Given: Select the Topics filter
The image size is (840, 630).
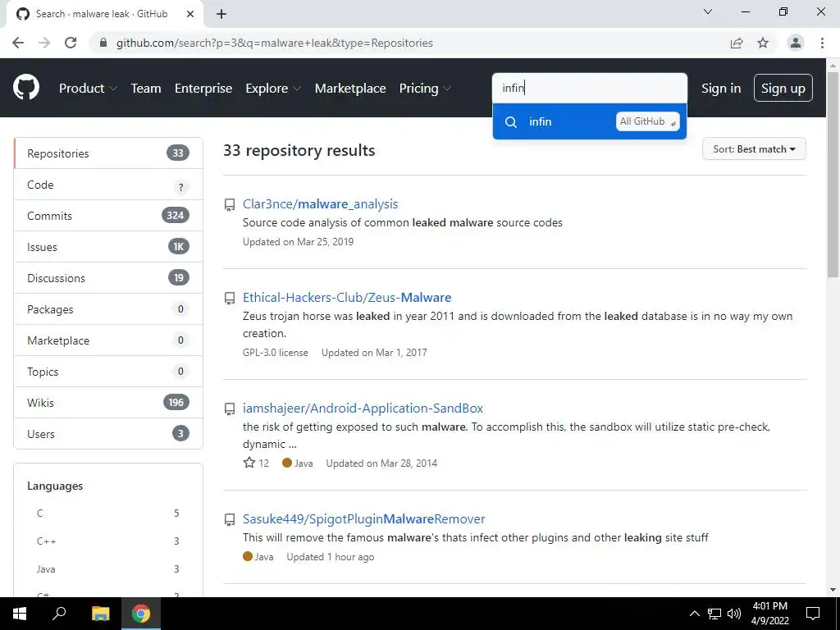Looking at the screenshot, I should [108, 372].
